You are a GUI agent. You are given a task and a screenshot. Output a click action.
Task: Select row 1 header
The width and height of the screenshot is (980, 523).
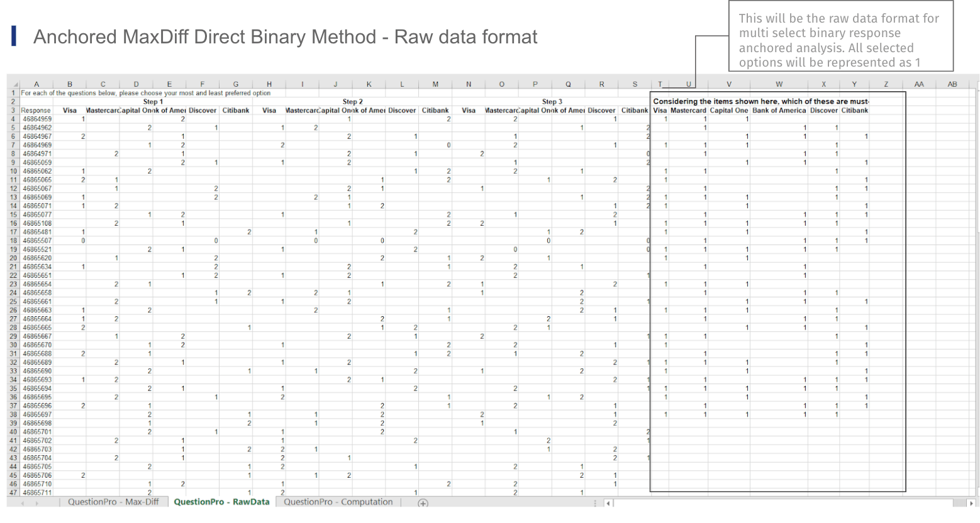(x=13, y=93)
